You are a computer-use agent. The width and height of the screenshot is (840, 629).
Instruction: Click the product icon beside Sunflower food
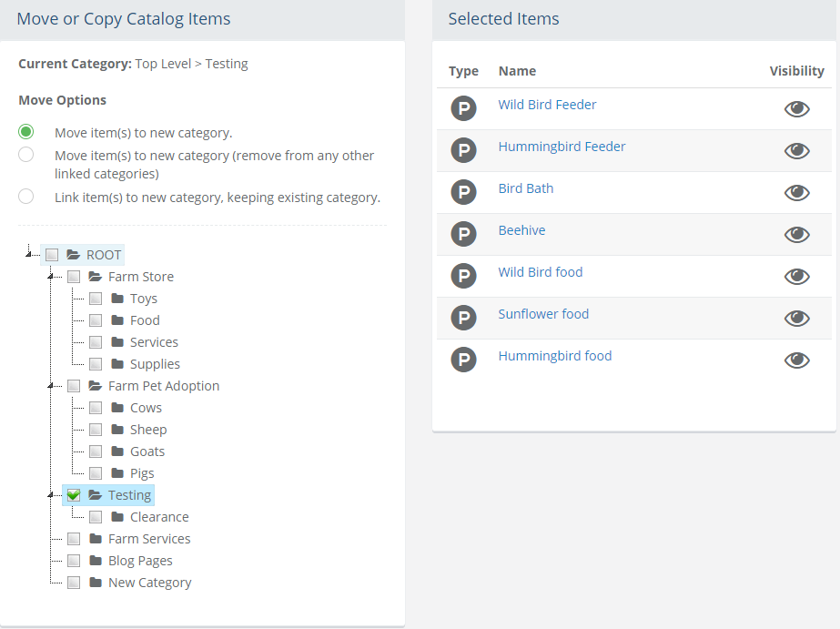click(x=464, y=319)
